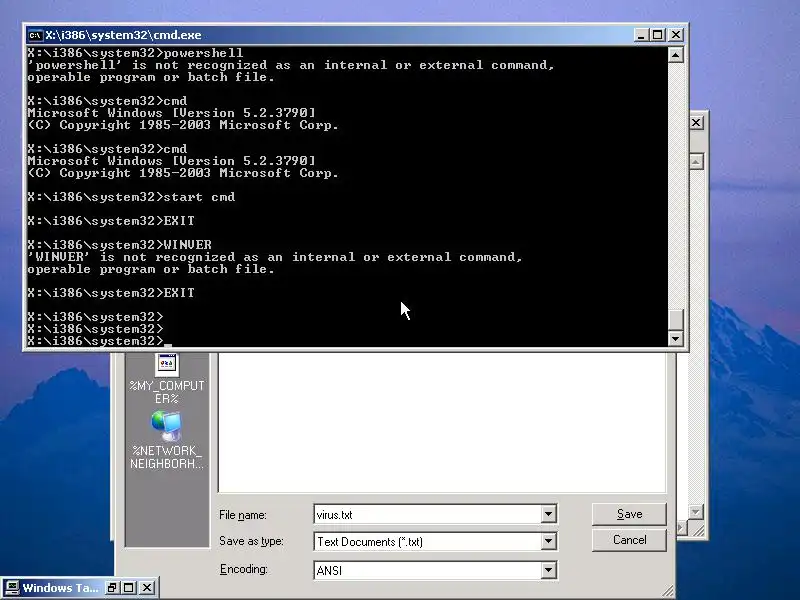Click Notepad's vertical scroll down arrow
The height and width of the screenshot is (600, 800).
[x=696, y=512]
